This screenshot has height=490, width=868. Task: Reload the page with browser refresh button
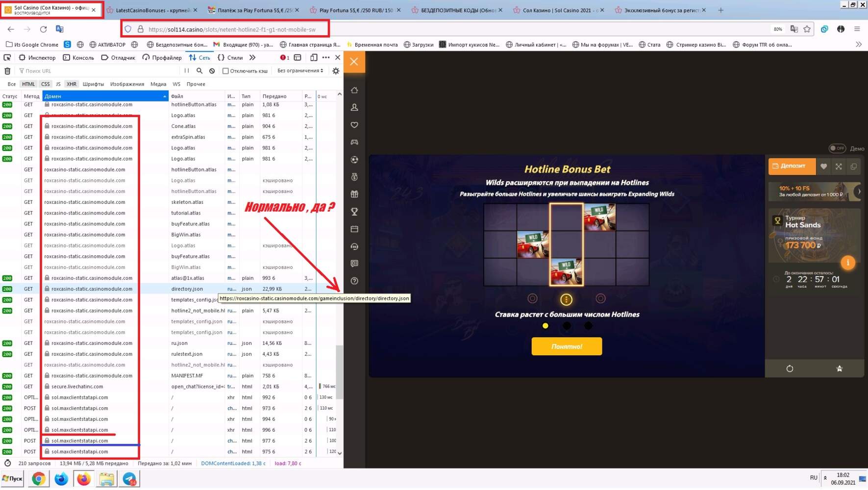tap(43, 29)
